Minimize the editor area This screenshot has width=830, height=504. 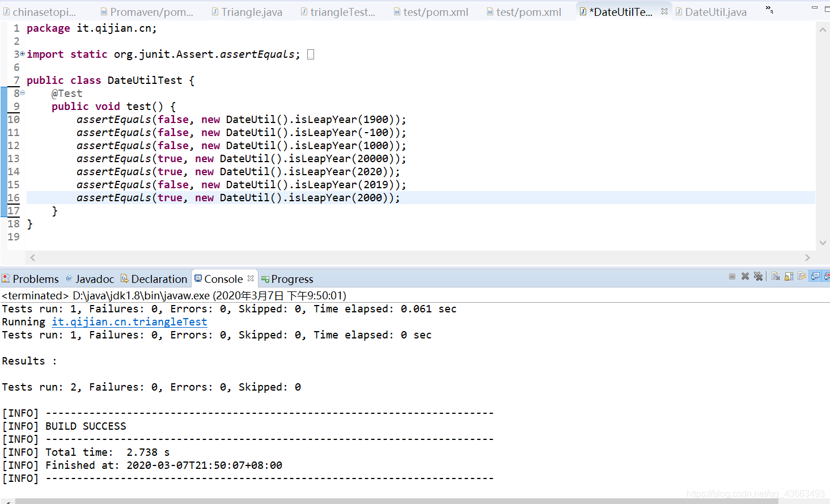815,8
